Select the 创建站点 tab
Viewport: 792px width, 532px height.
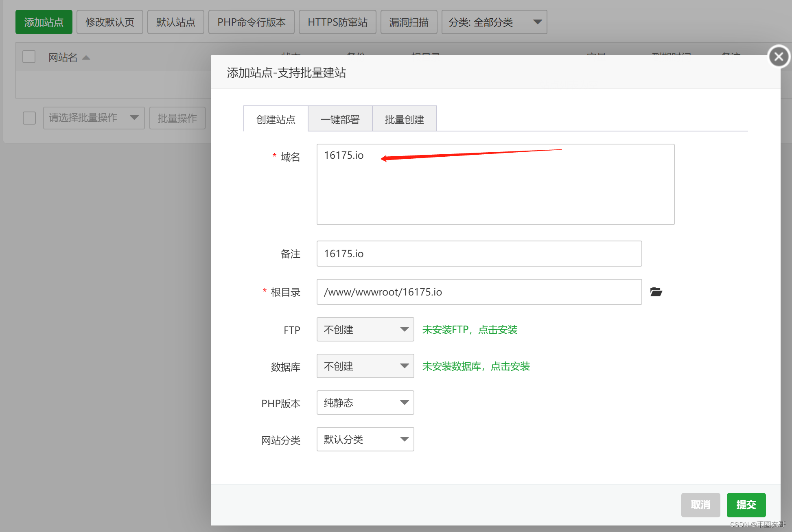pos(276,119)
